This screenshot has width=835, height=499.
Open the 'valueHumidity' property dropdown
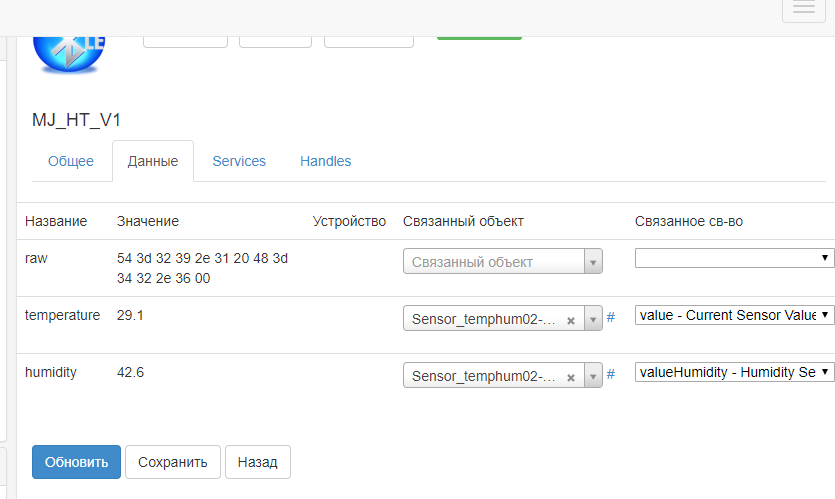click(x=734, y=371)
